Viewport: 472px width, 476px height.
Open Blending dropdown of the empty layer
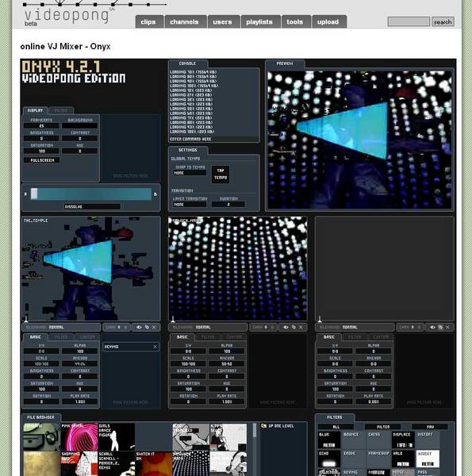(x=355, y=327)
